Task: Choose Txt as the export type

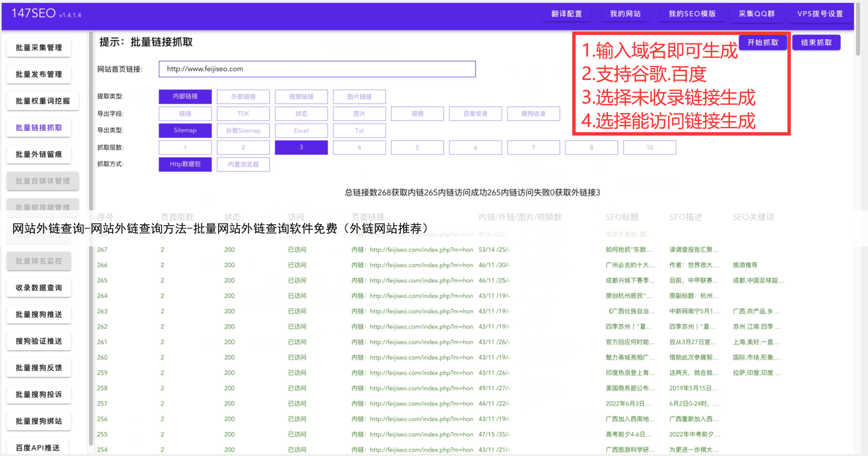Action: click(359, 130)
